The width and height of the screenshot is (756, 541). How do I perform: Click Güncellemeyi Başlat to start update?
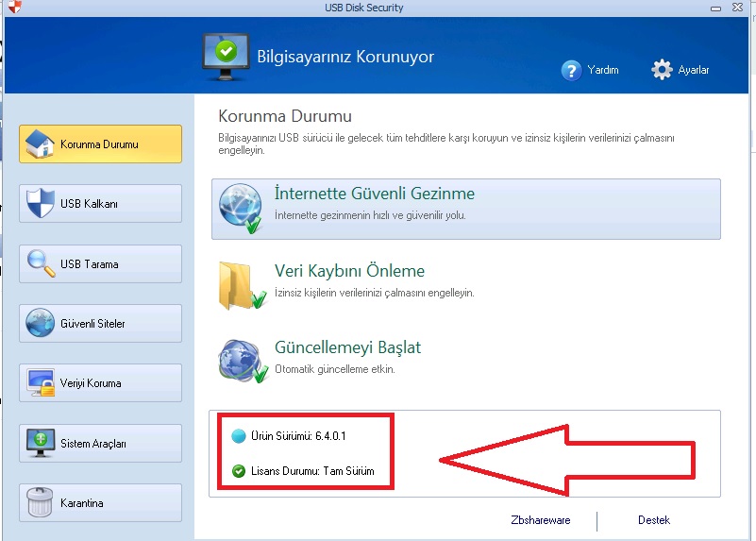347,347
